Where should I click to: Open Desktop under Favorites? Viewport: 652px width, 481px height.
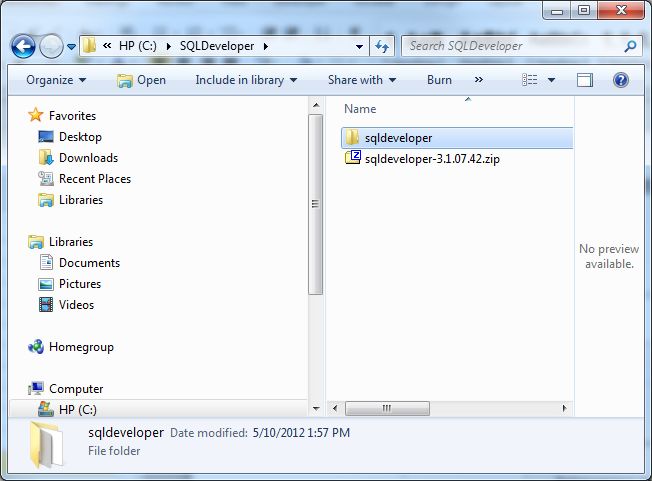[x=80, y=137]
